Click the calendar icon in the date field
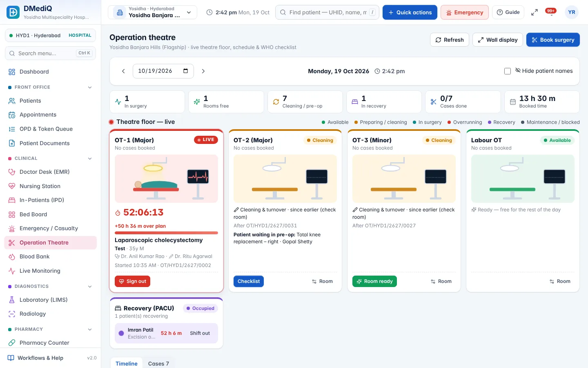This screenshot has width=588, height=368. (x=186, y=71)
